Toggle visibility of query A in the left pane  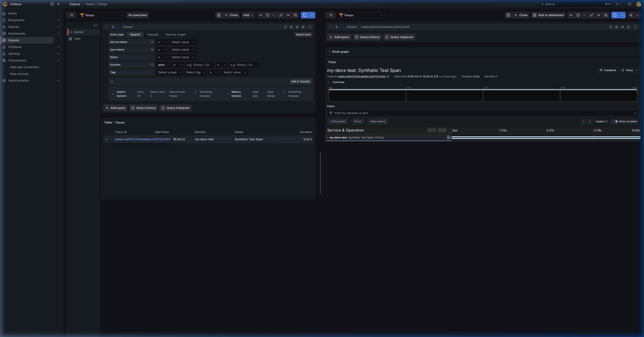click(x=297, y=27)
